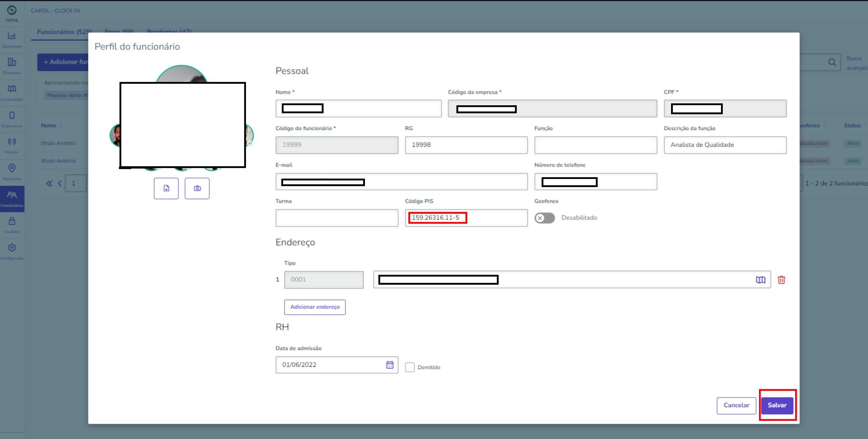Open the Dashboard section in the sidebar

(x=12, y=40)
